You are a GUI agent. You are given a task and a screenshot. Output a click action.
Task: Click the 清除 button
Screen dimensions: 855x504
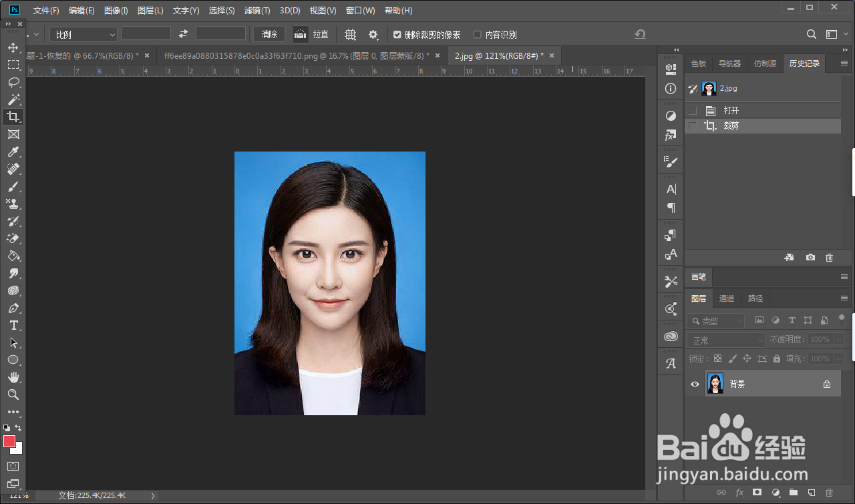point(268,34)
